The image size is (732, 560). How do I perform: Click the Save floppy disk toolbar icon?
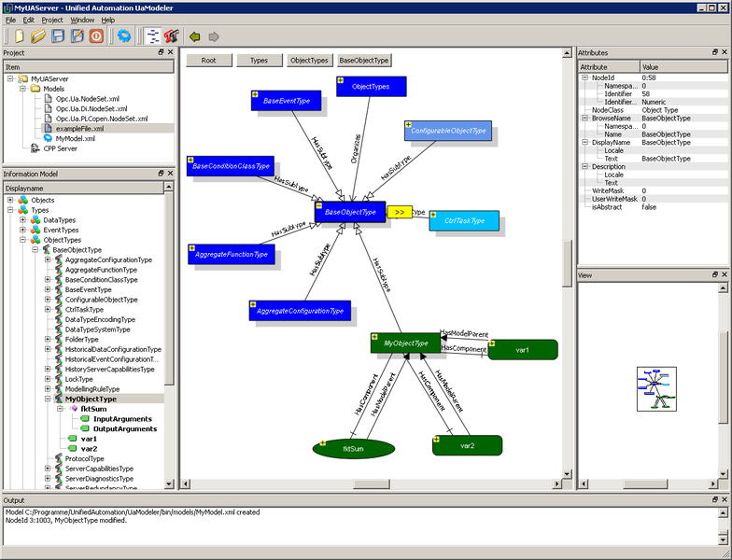tap(58, 36)
